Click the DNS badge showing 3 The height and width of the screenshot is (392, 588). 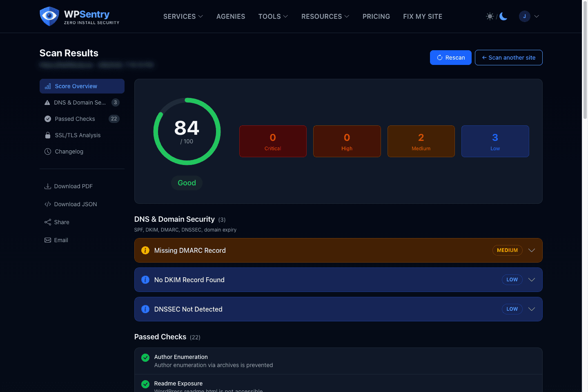(116, 102)
